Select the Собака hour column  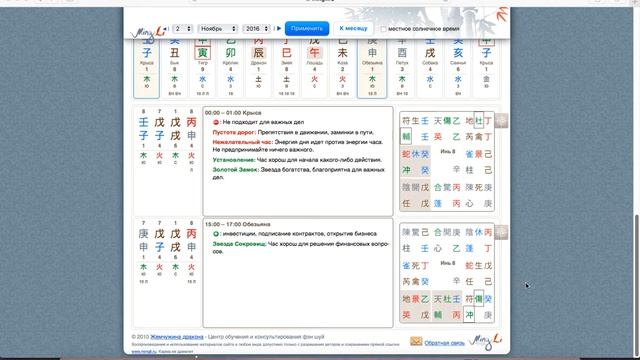click(430, 69)
